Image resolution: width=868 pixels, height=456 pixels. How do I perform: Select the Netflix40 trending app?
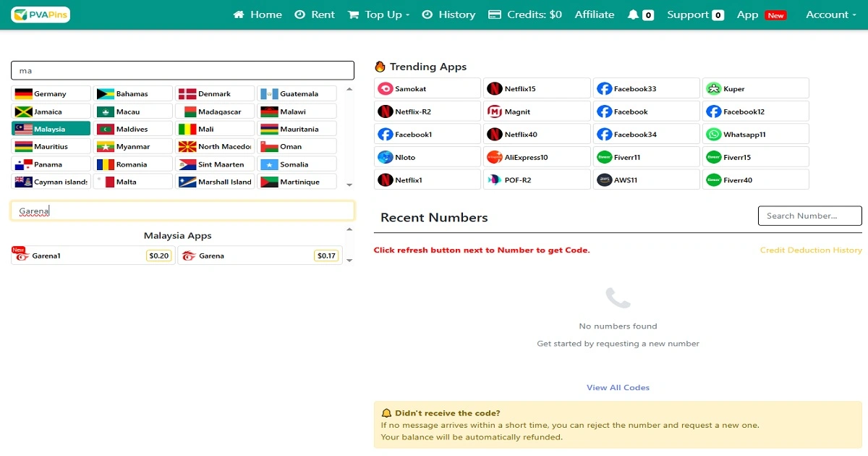pos(537,134)
